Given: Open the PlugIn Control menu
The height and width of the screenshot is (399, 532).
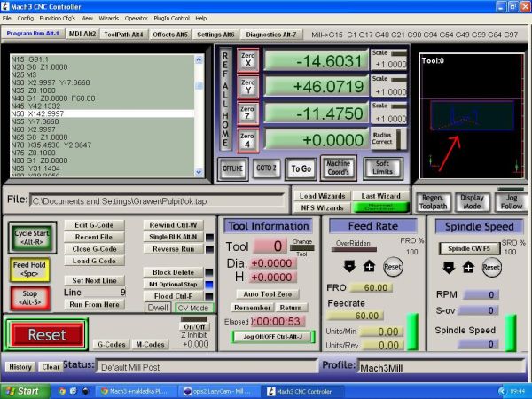Looking at the screenshot, I should pos(171,19).
